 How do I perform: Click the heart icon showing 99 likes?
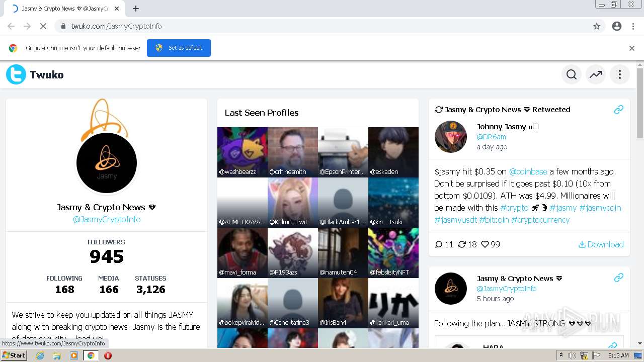[485, 244]
